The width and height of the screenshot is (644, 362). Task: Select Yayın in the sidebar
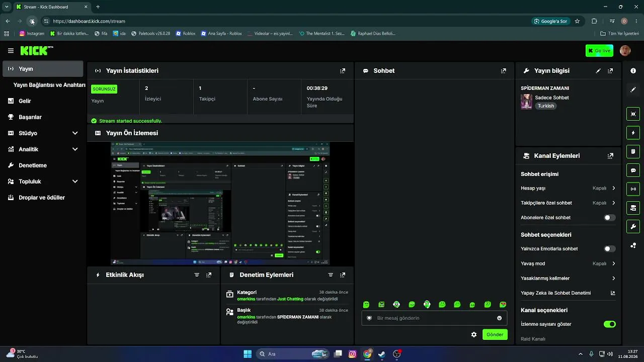click(x=43, y=69)
